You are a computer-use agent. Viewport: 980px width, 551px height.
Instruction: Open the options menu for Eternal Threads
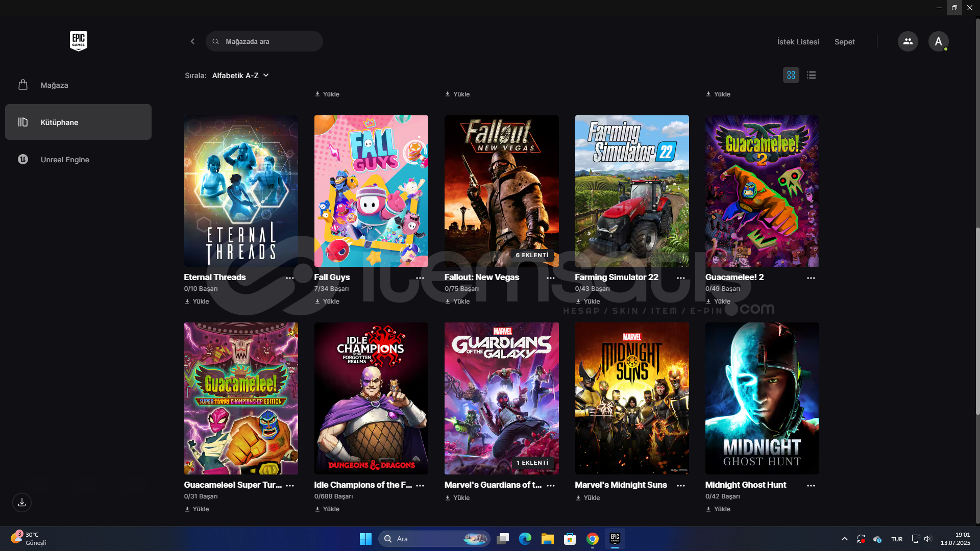pyautogui.click(x=290, y=278)
